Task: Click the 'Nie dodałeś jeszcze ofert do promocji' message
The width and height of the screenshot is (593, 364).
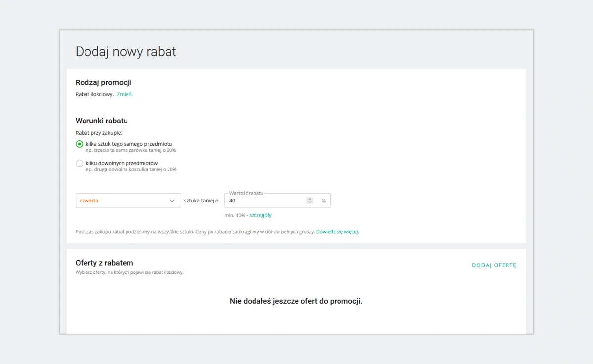Action: [296, 301]
